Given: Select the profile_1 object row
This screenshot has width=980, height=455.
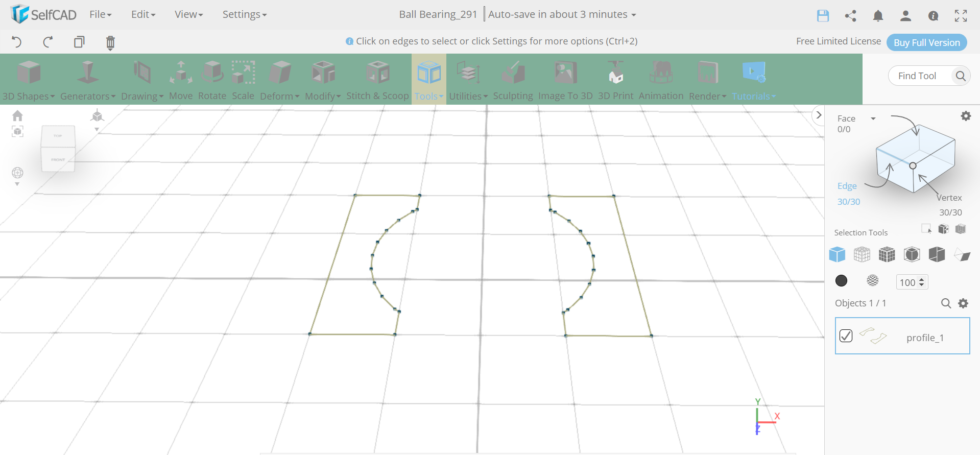Looking at the screenshot, I should [x=902, y=336].
